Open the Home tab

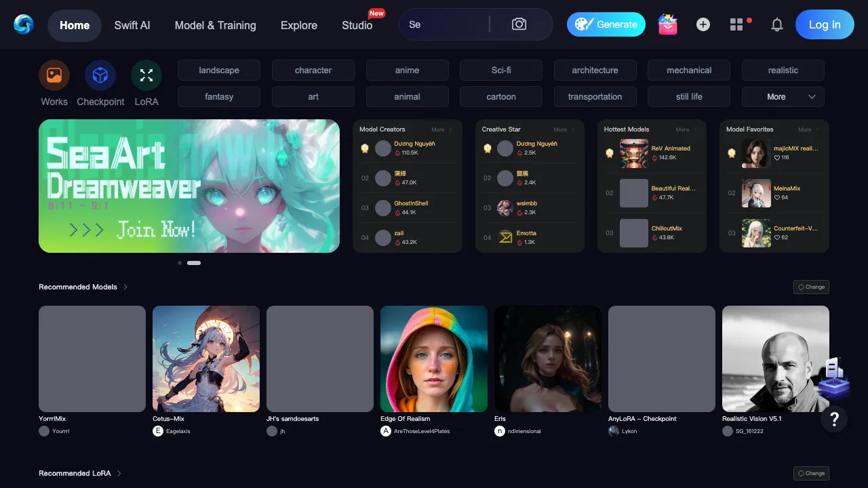(75, 25)
